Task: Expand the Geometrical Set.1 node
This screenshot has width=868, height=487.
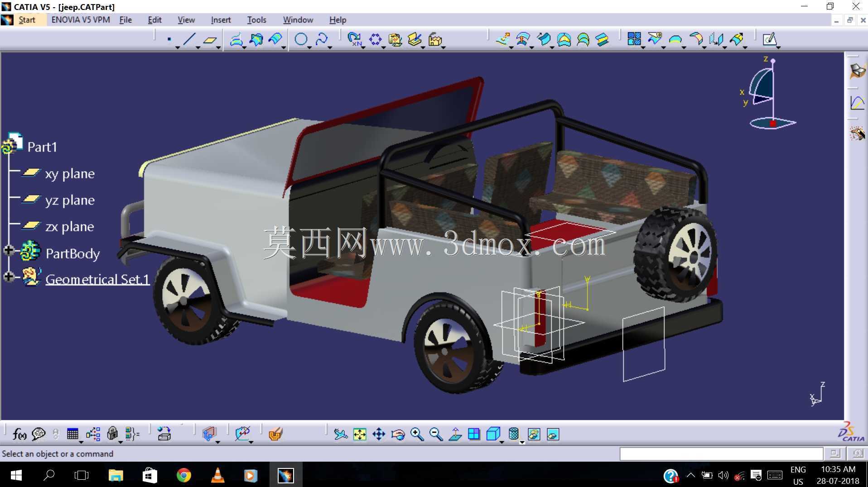Action: coord(9,276)
